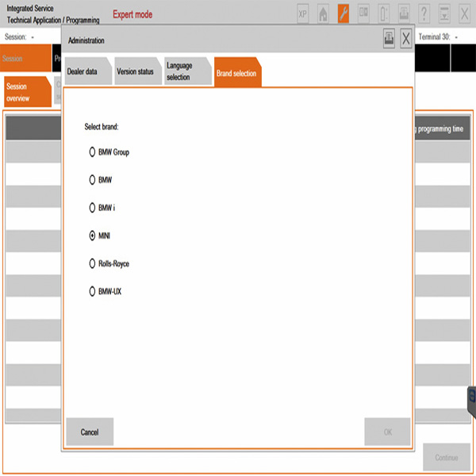Select Rolls-Royce as the brand
476x476 pixels.
(x=93, y=263)
